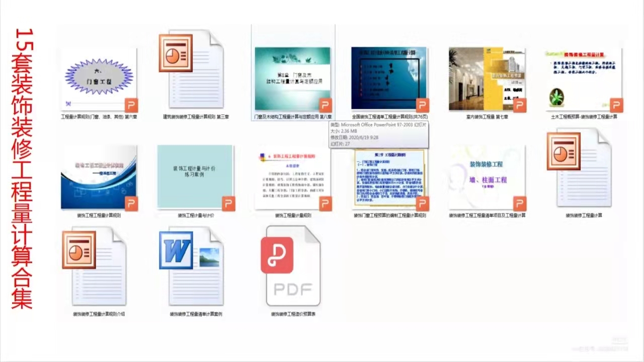The height and width of the screenshot is (362, 644).
Task: Select the blue wave 装饰工程工程量计算规则 thumbnail
Action: tap(99, 178)
